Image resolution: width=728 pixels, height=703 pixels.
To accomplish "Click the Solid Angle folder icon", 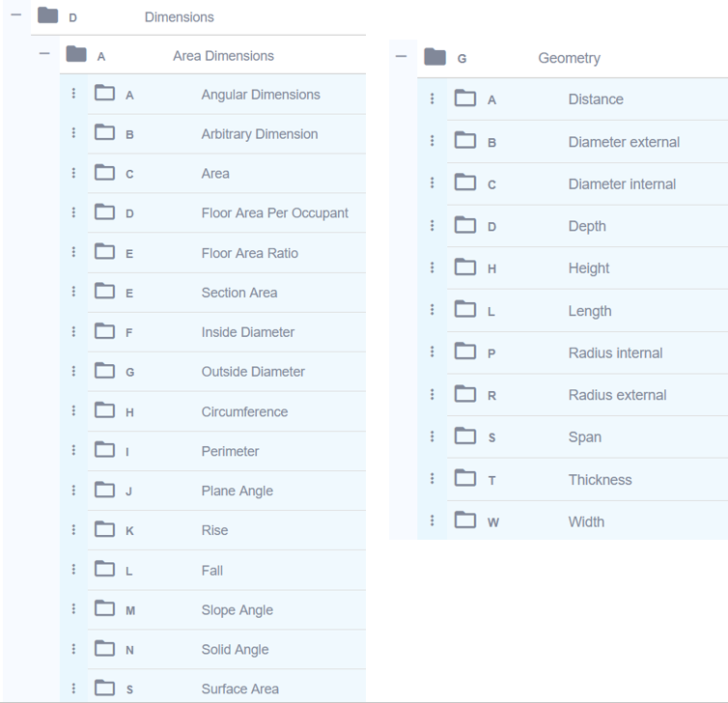I will 104,648.
